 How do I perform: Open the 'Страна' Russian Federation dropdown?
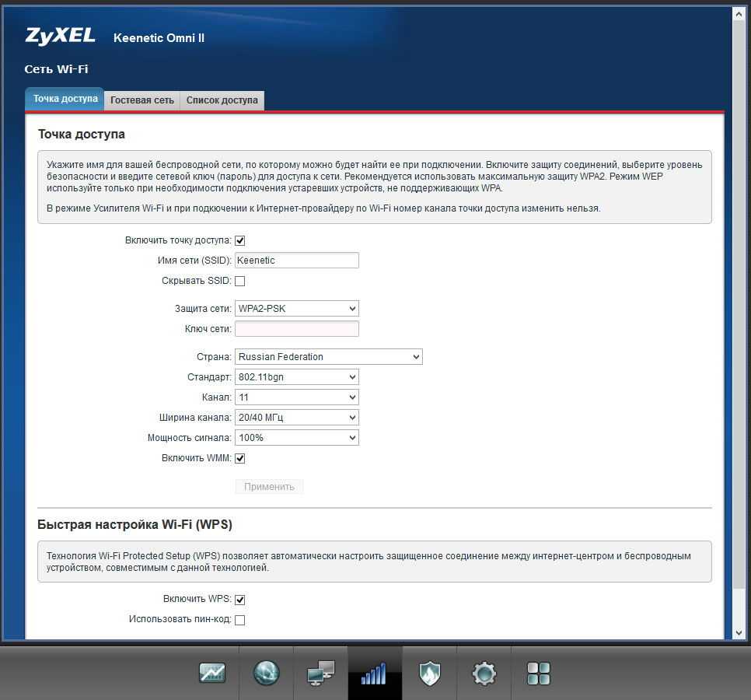click(328, 357)
